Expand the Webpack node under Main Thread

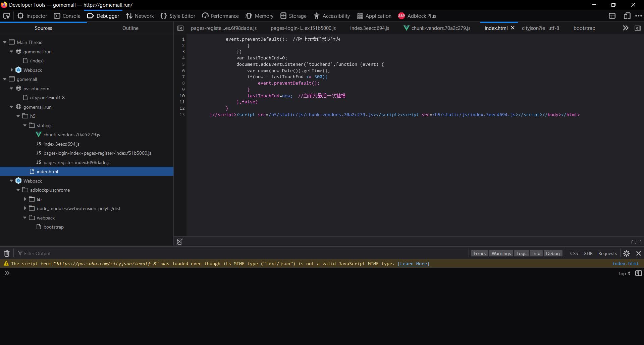tap(11, 70)
